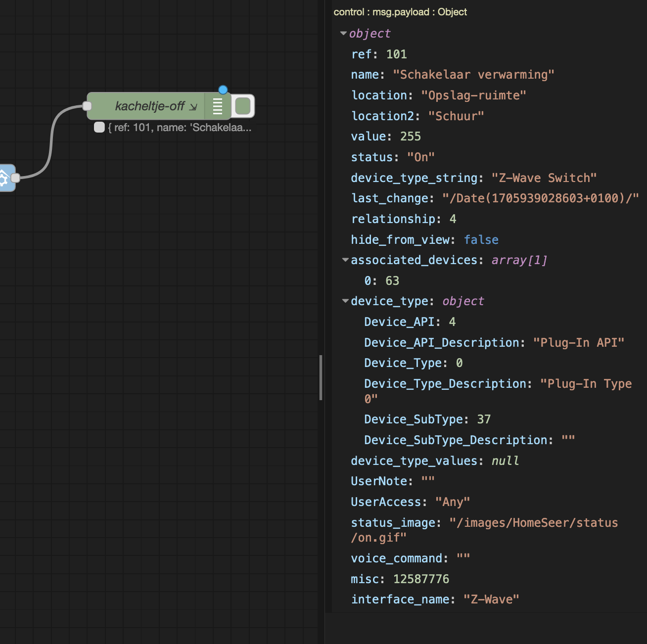Click name value "Schakelaar verwarming"

(473, 75)
